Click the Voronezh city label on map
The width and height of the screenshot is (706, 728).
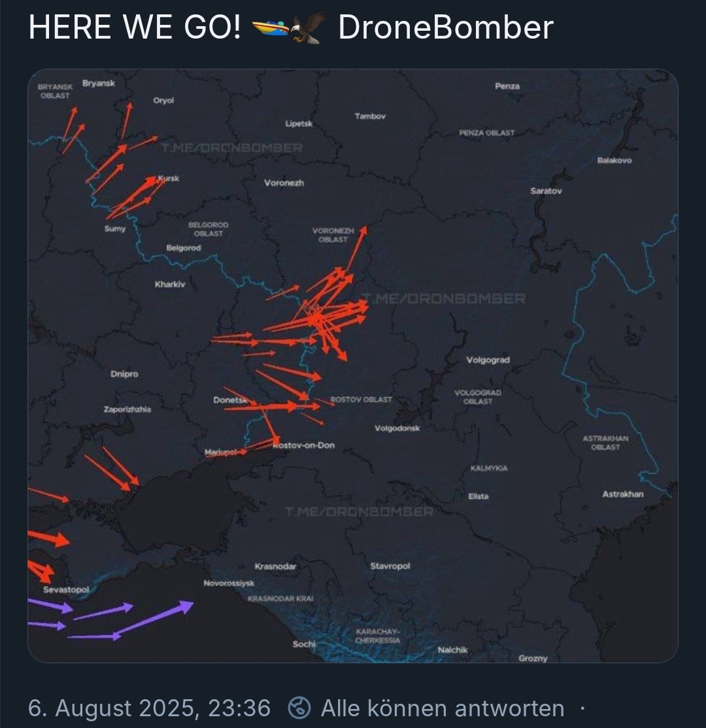point(284,183)
